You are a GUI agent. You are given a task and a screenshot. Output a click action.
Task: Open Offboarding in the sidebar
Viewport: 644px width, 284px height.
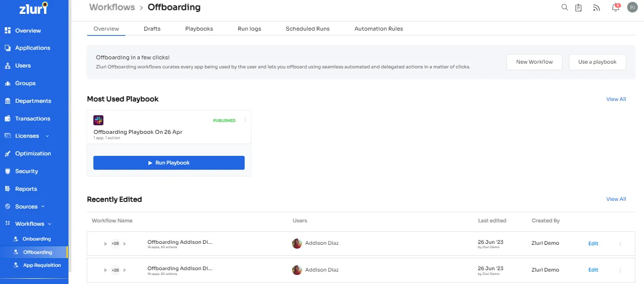point(34,252)
